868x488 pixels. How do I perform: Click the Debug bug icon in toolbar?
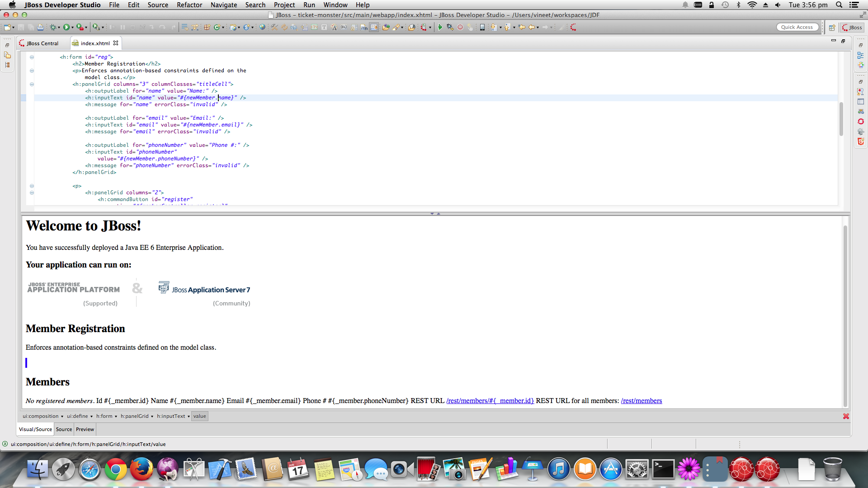click(x=53, y=28)
